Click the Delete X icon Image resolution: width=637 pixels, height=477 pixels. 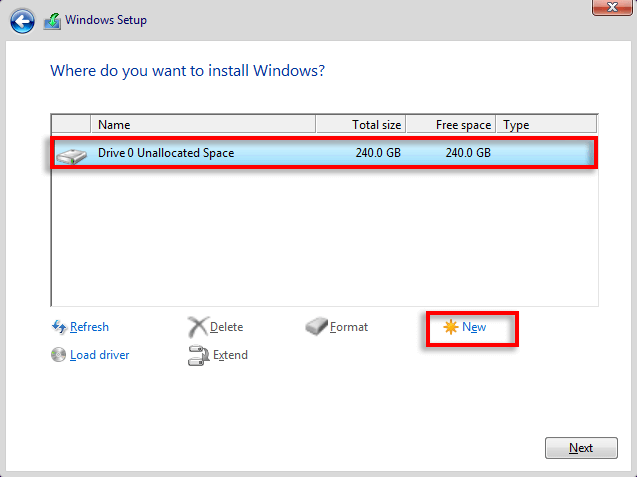pyautogui.click(x=198, y=327)
